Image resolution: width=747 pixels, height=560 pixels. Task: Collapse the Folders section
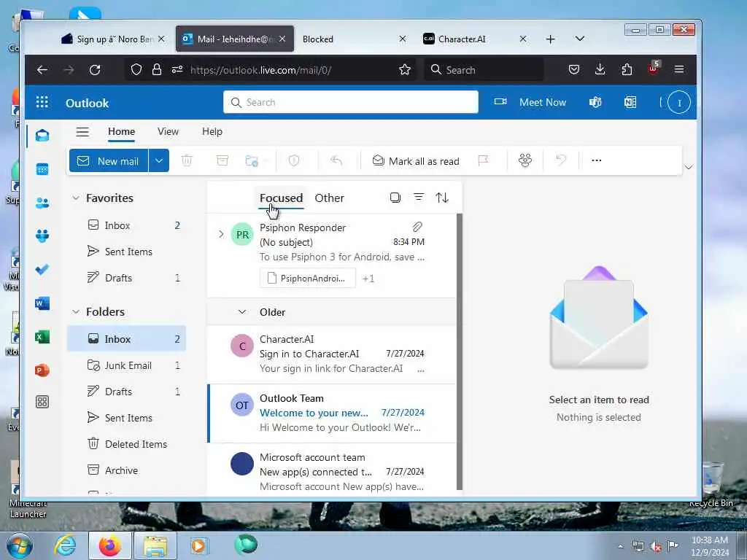(75, 311)
